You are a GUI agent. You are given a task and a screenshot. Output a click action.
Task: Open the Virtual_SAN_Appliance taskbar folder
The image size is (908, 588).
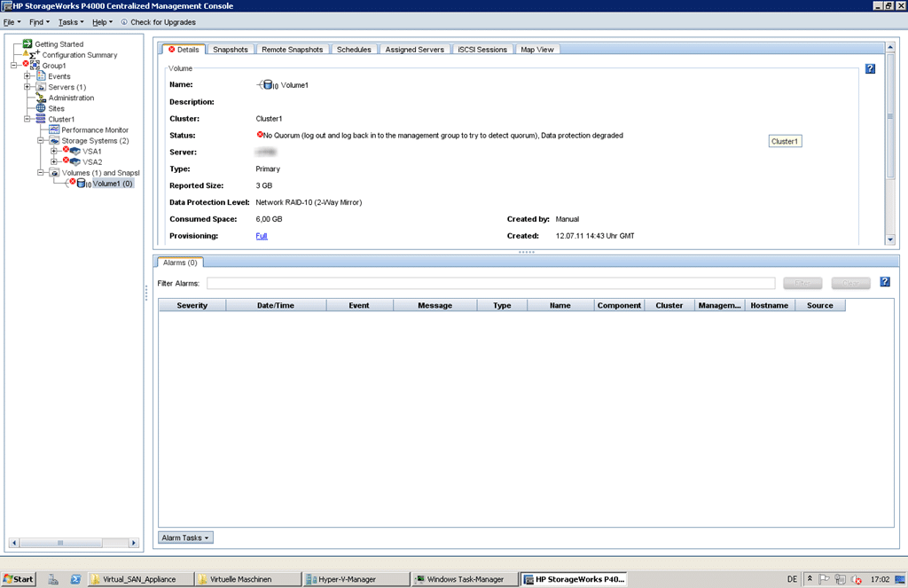tap(139, 579)
